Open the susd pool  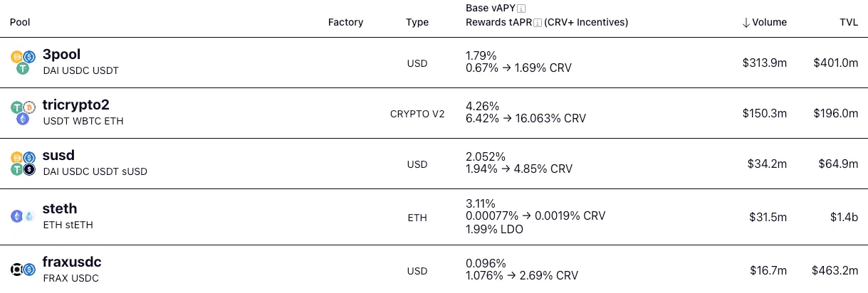pos(58,155)
